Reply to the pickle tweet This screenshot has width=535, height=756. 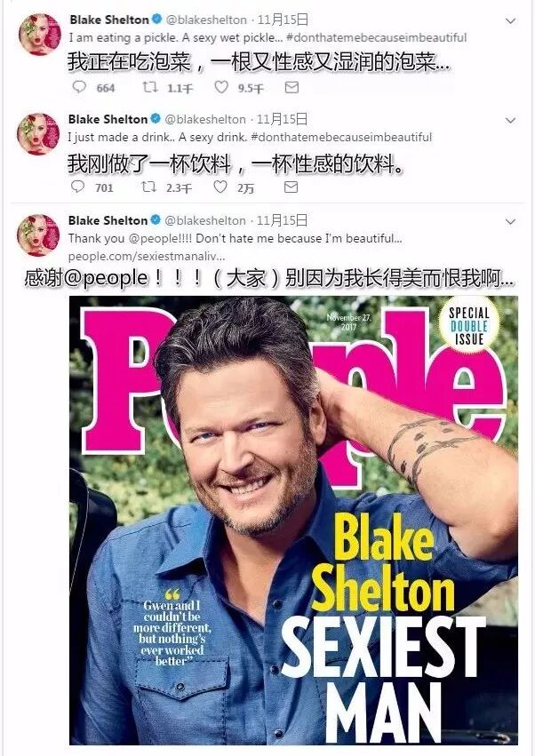(79, 87)
